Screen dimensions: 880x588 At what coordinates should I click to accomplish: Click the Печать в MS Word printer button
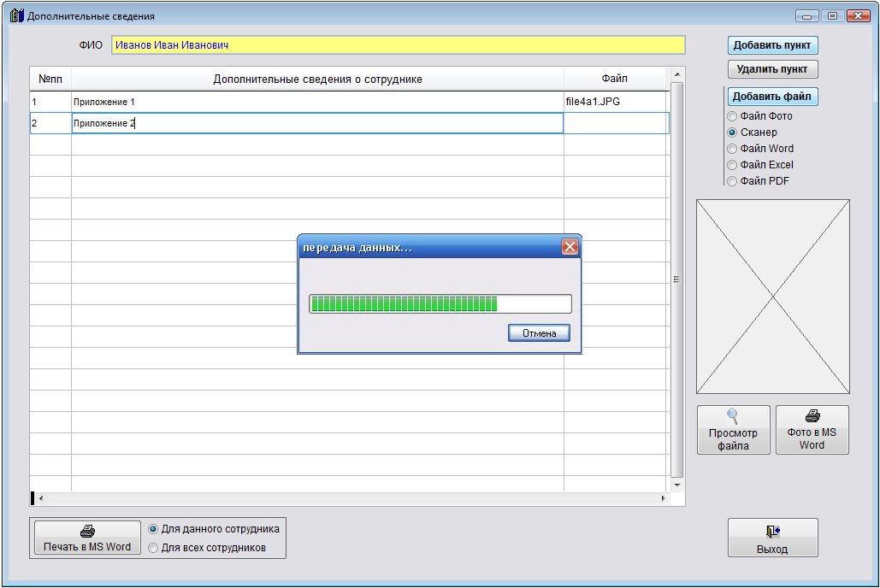[86, 538]
